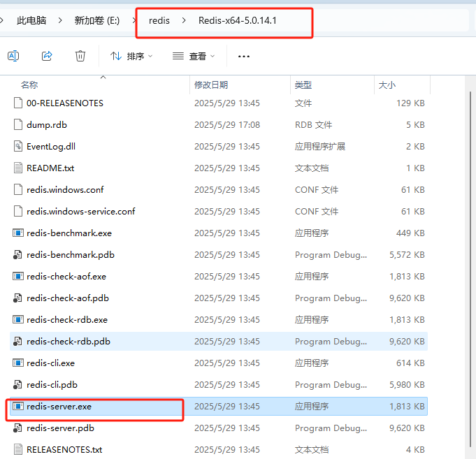This screenshot has width=476, height=459.
Task: Select redis.windows-service.conf file icon
Action: [x=18, y=211]
